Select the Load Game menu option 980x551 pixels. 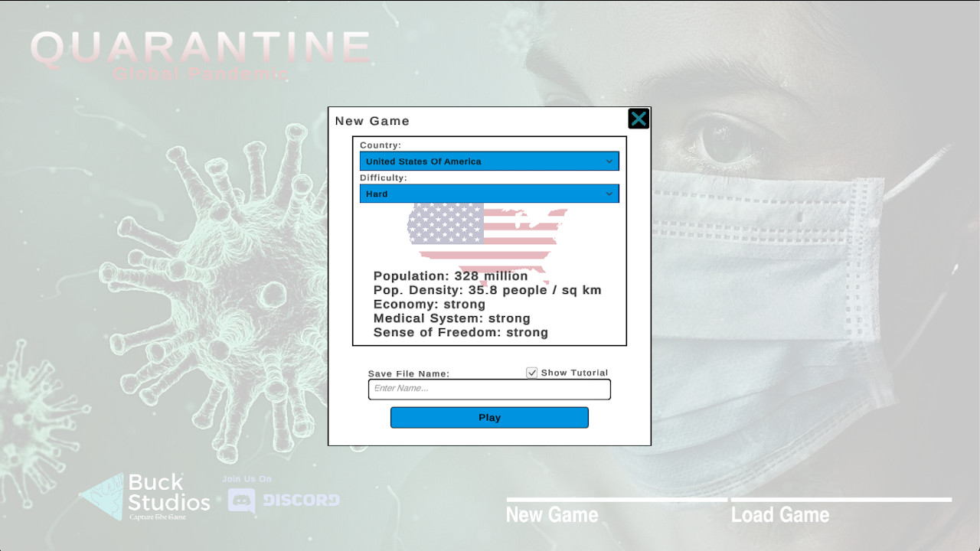(x=781, y=514)
